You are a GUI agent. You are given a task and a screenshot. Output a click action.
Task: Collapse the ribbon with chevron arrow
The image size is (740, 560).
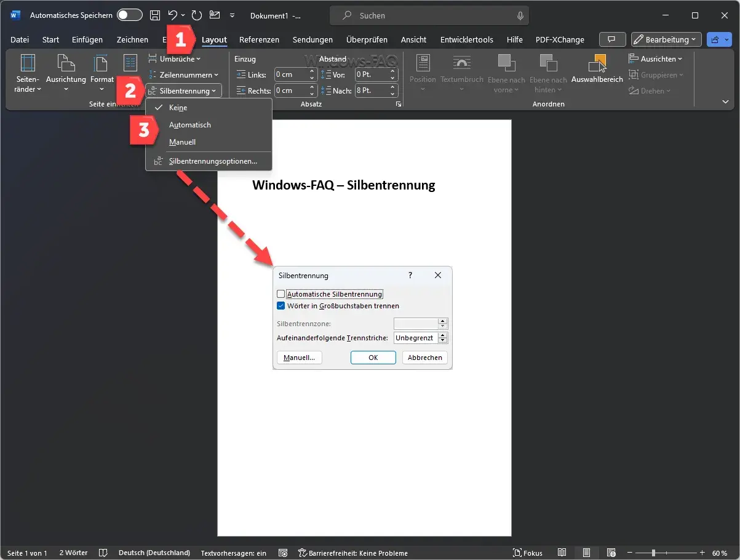(725, 102)
